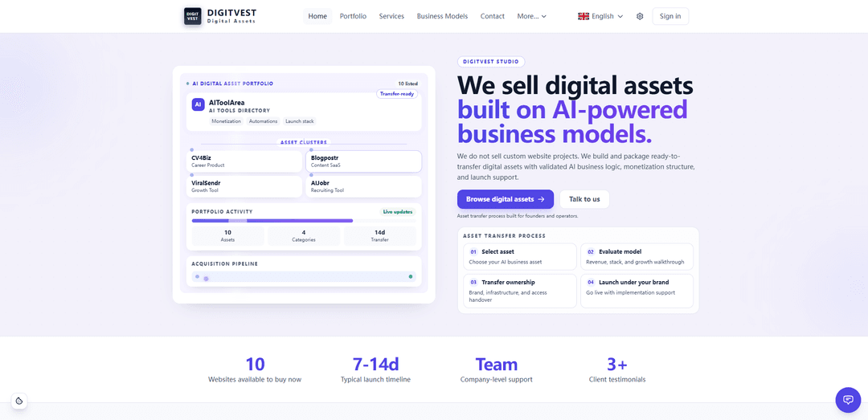Go to the Home nav item
Screen dimensions: 868x420
pyautogui.click(x=317, y=16)
